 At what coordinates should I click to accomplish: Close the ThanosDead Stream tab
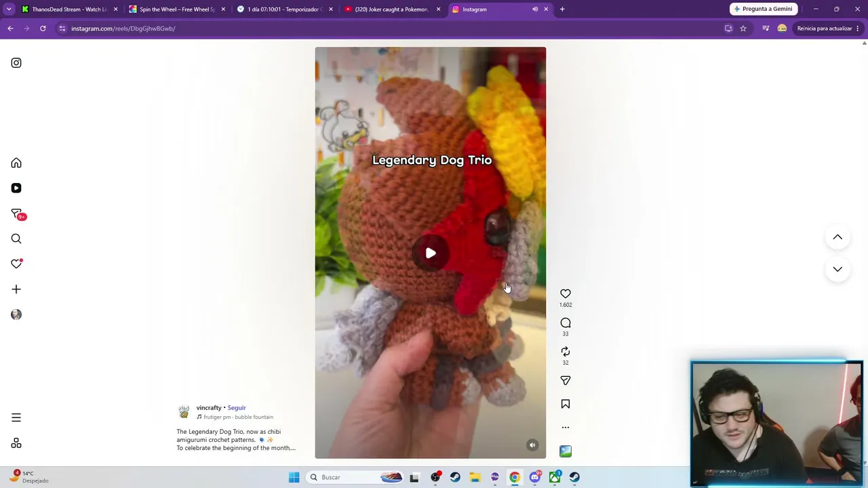click(x=115, y=9)
